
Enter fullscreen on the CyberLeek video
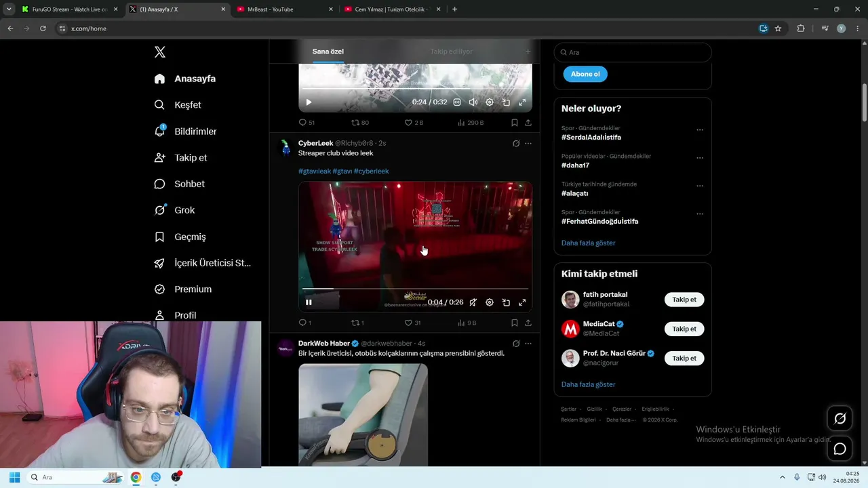pyautogui.click(x=522, y=302)
